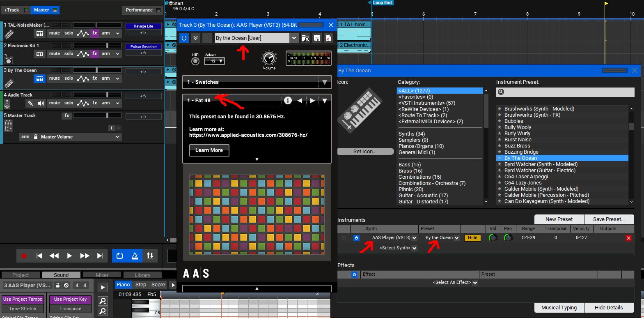Toggle speaker monitor icon on Audio Track
The image size is (644, 318).
click(41, 103)
